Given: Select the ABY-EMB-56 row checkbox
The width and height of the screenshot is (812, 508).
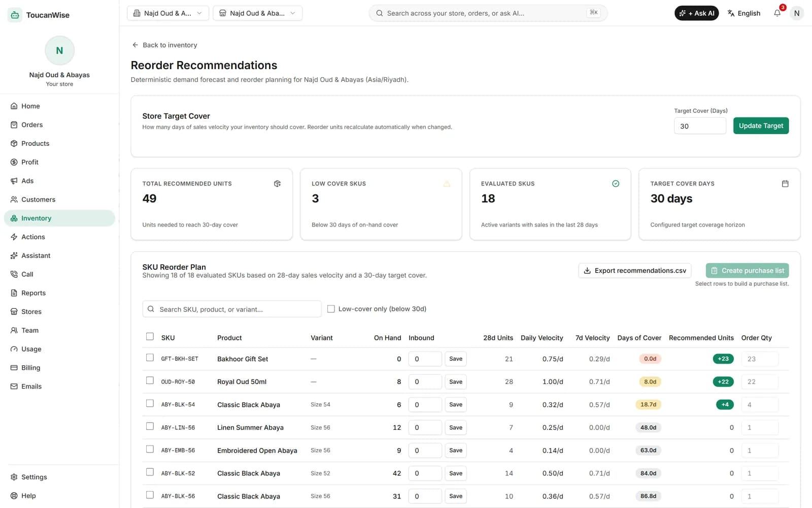Looking at the screenshot, I should tap(150, 449).
